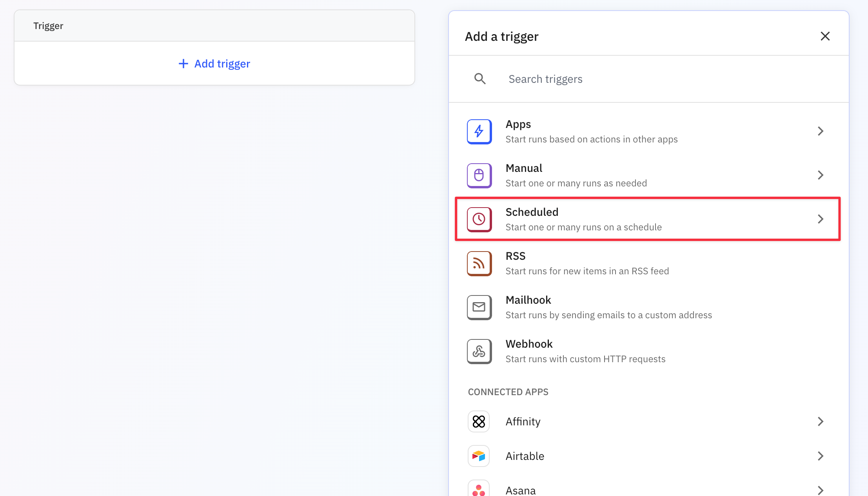Click the search magnifier icon
This screenshot has width=868, height=496.
point(480,79)
